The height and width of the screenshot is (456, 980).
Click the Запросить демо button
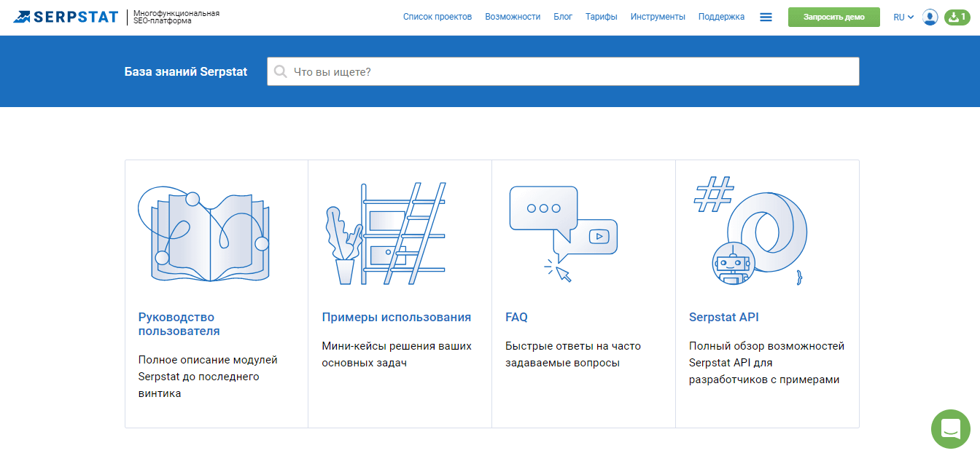click(834, 17)
